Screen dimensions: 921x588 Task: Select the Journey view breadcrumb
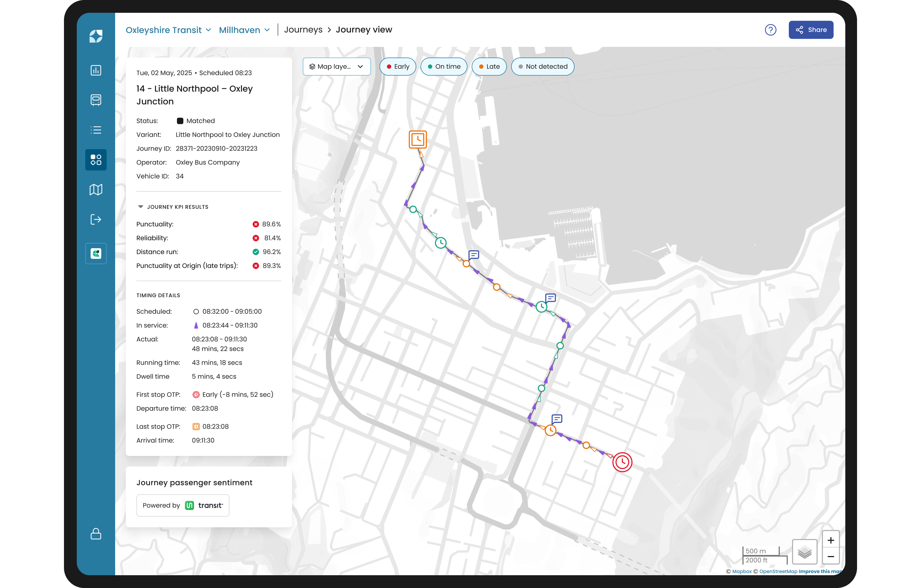coord(364,30)
